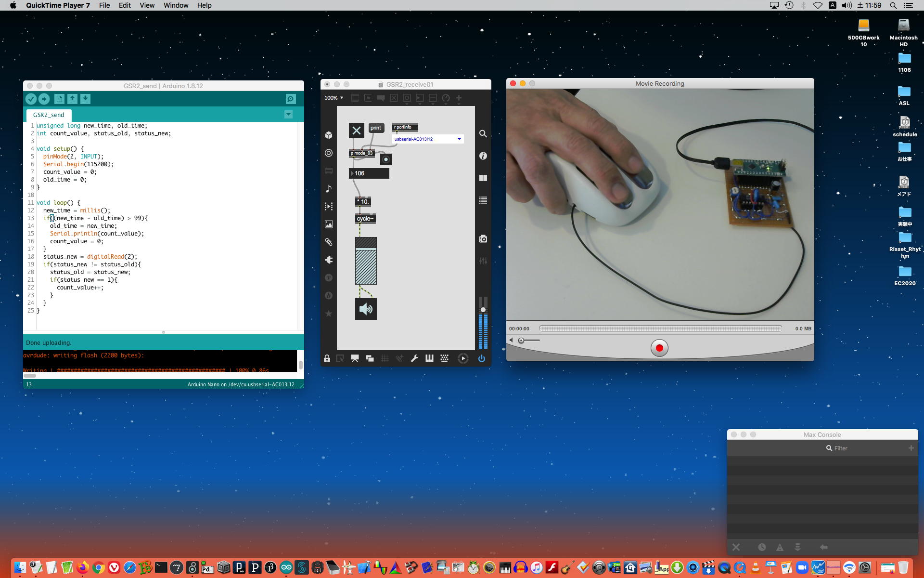Image resolution: width=924 pixels, height=578 pixels.
Task: Adjust the Movie Recording volume slider
Action: (x=522, y=341)
